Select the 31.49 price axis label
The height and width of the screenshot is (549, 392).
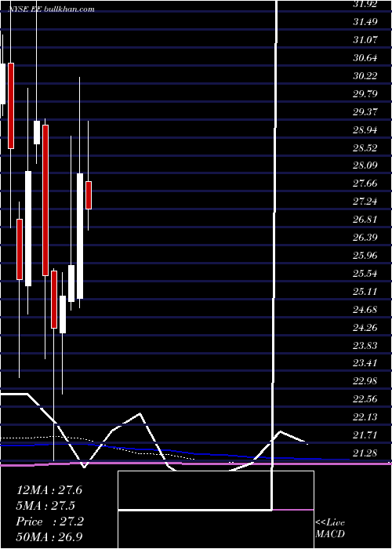coord(365,22)
